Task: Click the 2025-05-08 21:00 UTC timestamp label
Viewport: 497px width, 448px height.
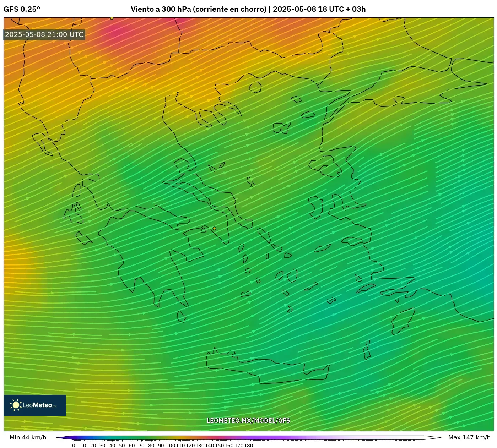Action: point(44,34)
